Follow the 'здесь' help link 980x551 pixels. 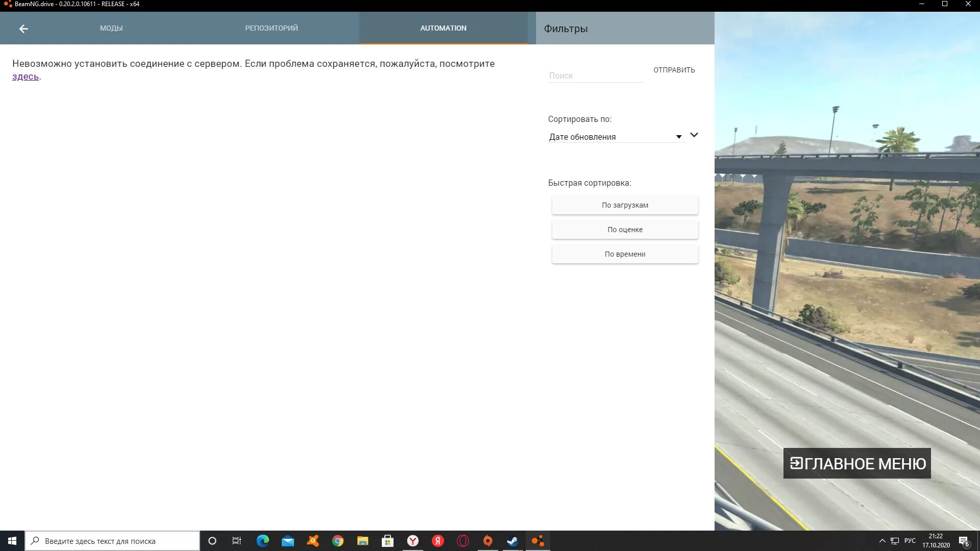tap(26, 77)
